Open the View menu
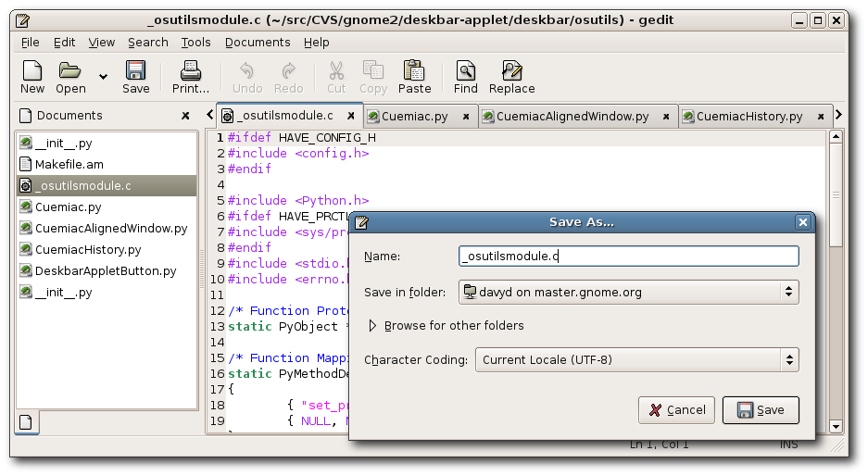Image resolution: width=868 pixels, height=476 pixels. point(101,43)
